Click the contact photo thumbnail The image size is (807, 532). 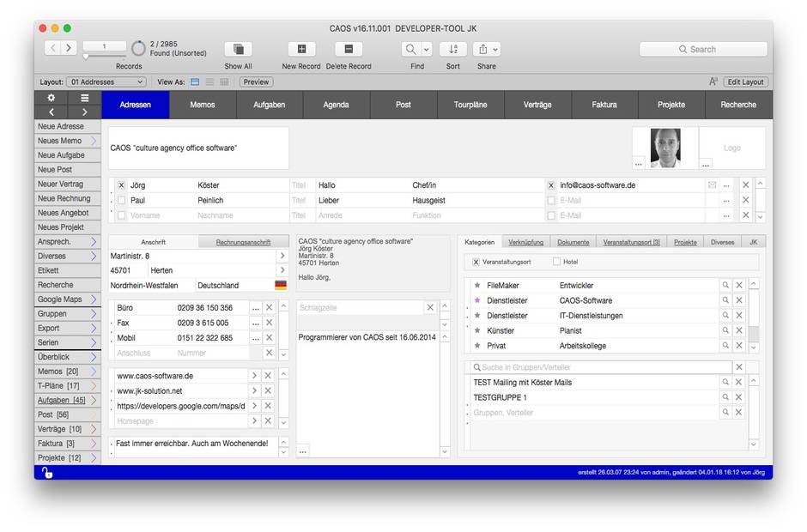coord(665,148)
